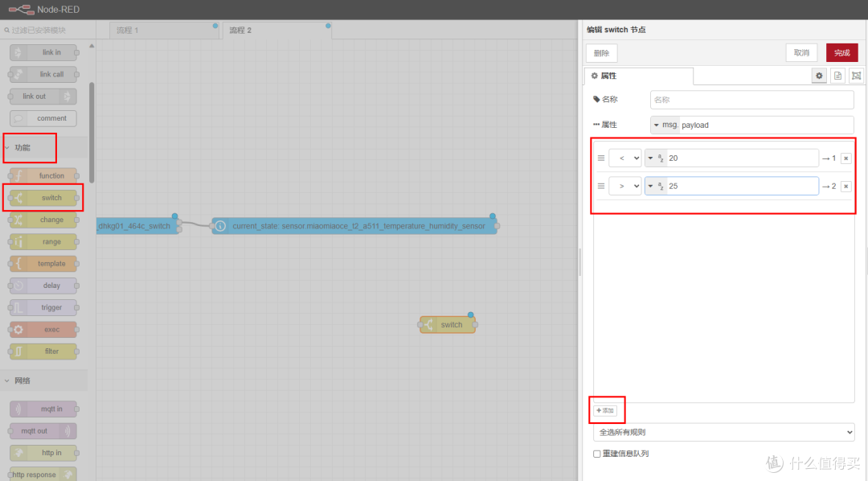
Task: Select the http in palette node
Action: (43, 453)
